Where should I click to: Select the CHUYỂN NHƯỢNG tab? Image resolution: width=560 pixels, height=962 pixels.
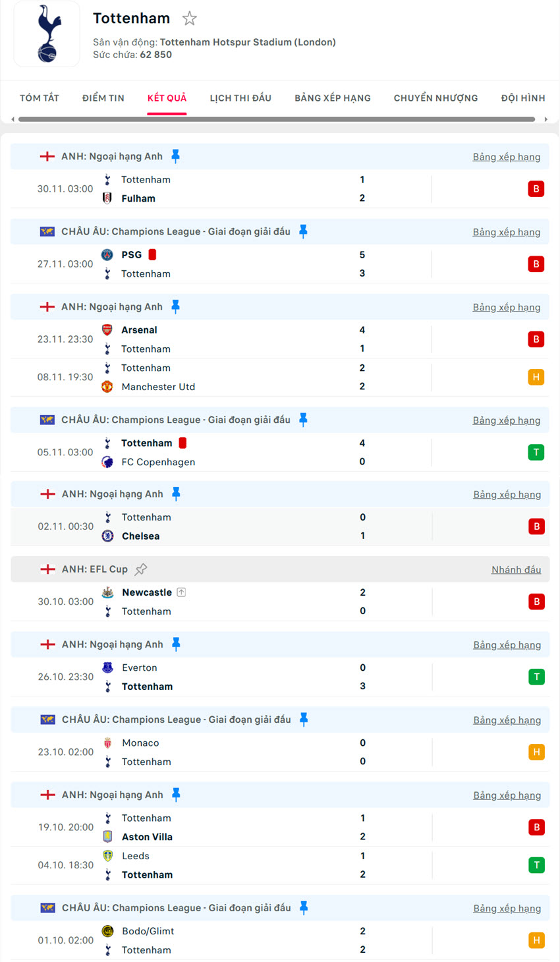pyautogui.click(x=436, y=98)
